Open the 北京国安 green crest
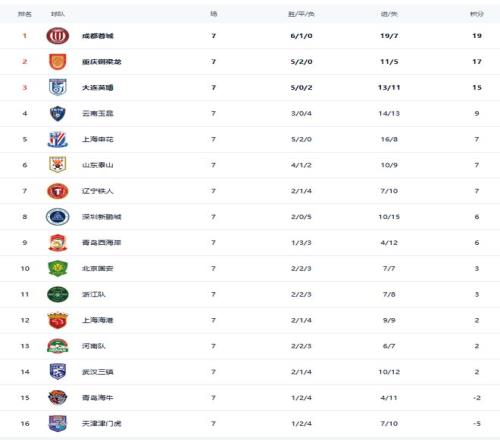The width and height of the screenshot is (500, 440). (58, 269)
